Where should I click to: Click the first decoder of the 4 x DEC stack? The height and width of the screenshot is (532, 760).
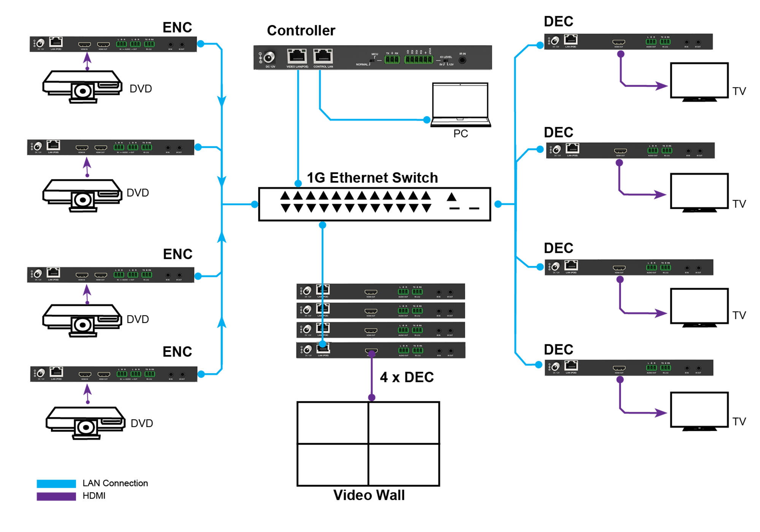point(381,291)
